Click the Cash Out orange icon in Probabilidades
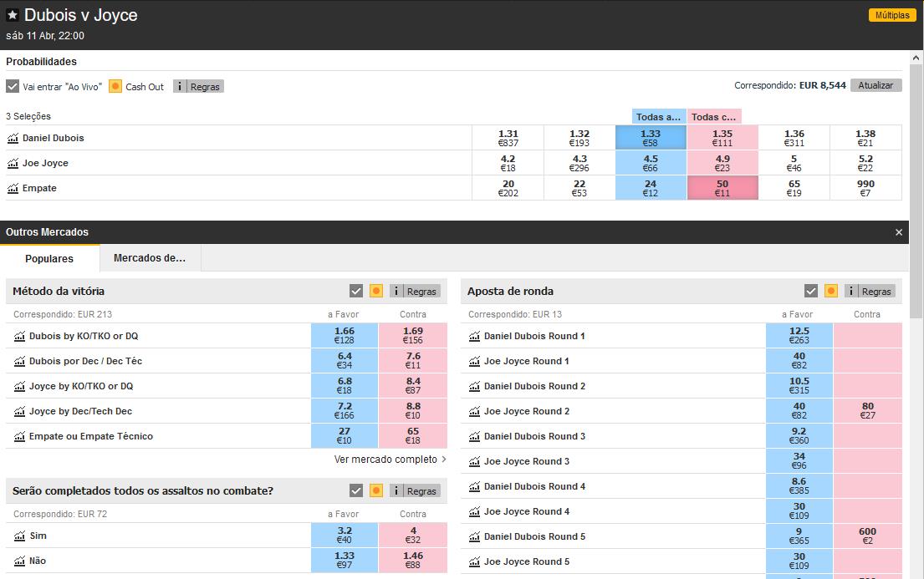This screenshot has width=924, height=579. click(x=115, y=87)
